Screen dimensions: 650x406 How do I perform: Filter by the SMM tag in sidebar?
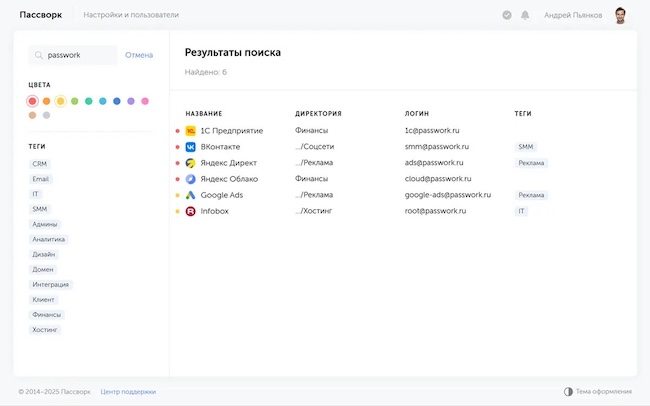40,209
